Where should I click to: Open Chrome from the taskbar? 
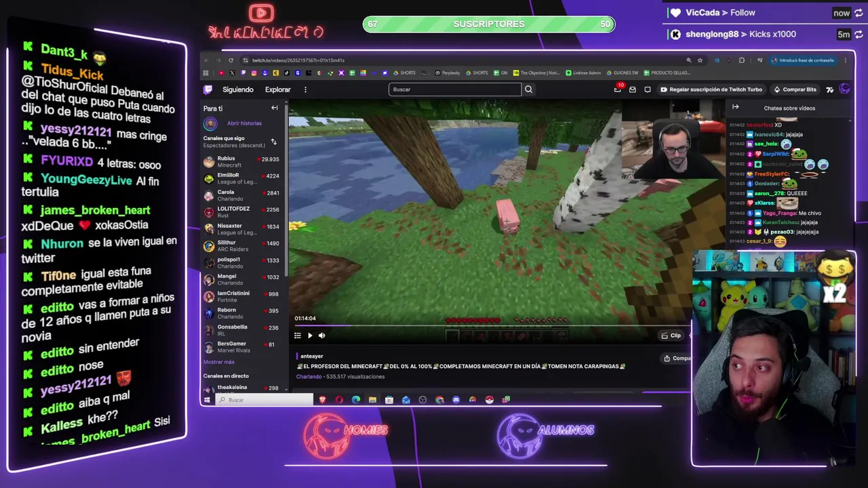tap(439, 400)
